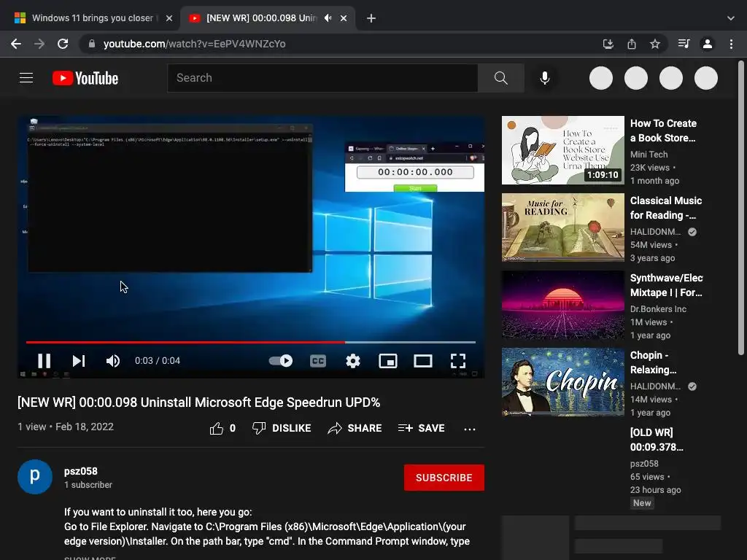The image size is (747, 560).
Task: Toggle the autoplay switch
Action: pos(281,361)
